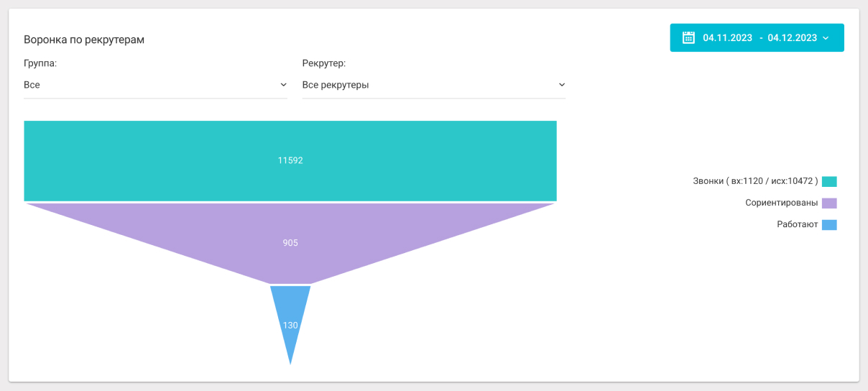Click the start date 04.11.2023
Image resolution: width=868 pixels, height=391 pixels.
click(728, 38)
